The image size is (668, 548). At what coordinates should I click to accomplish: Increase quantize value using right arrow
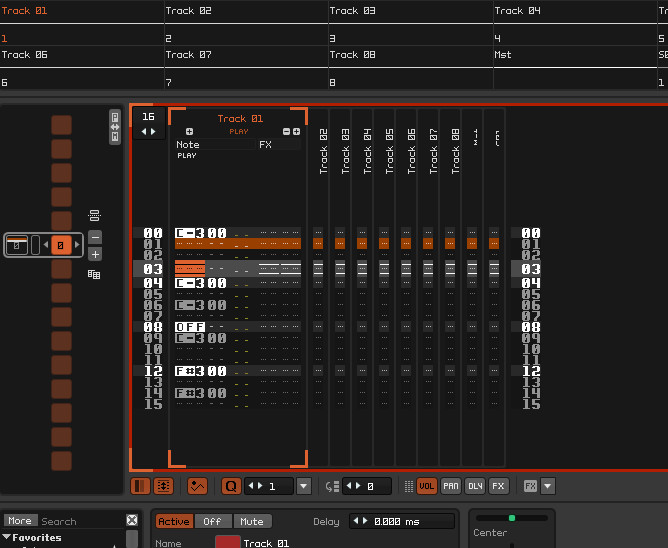pos(259,485)
